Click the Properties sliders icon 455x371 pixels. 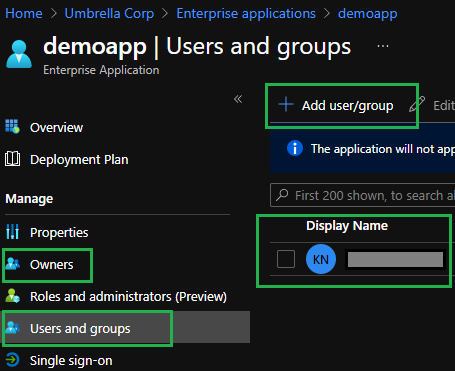click(x=12, y=231)
